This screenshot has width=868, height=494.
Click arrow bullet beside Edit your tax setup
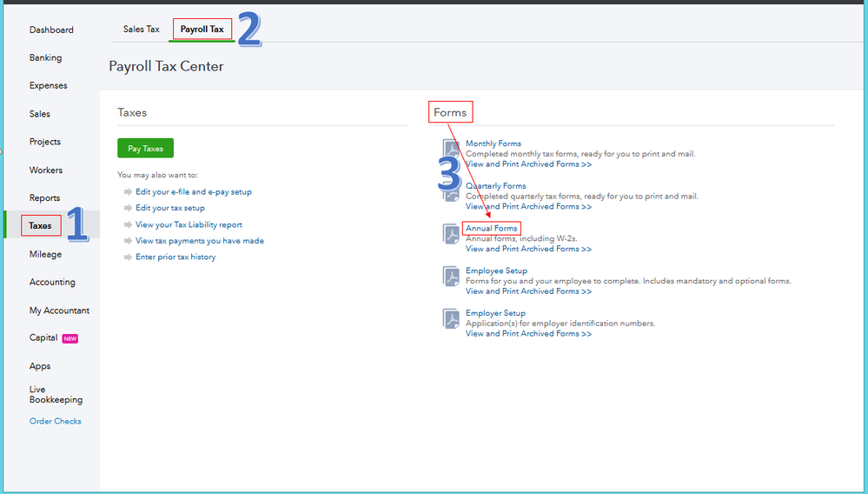click(128, 208)
